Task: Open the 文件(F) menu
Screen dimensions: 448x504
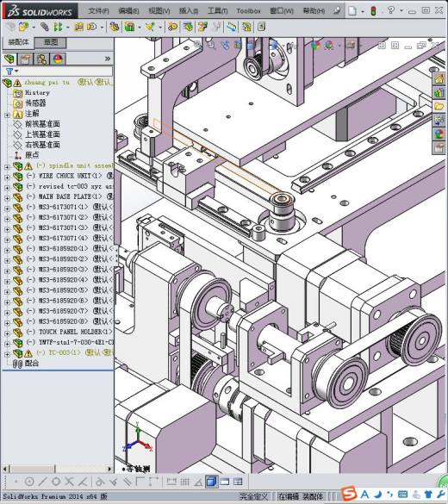Action: tap(99, 11)
